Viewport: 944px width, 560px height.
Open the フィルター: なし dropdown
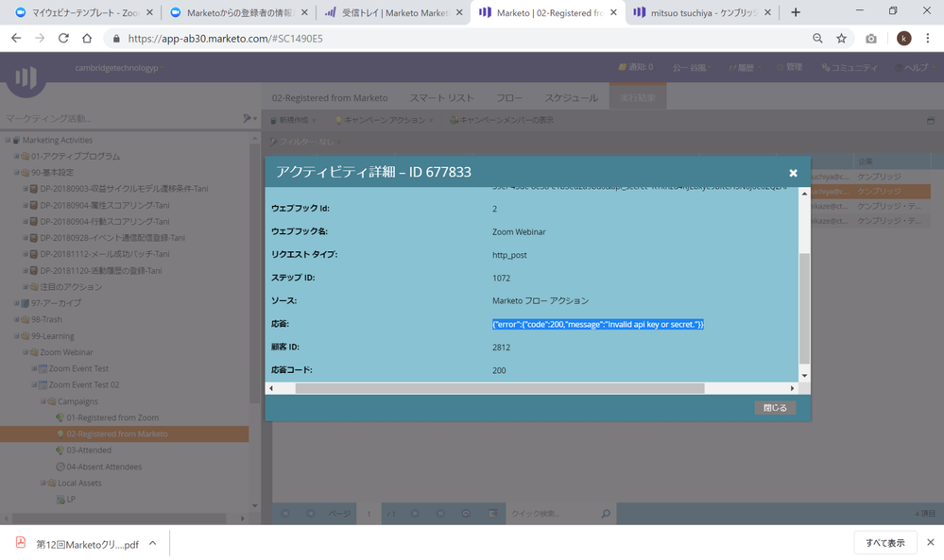tap(305, 142)
